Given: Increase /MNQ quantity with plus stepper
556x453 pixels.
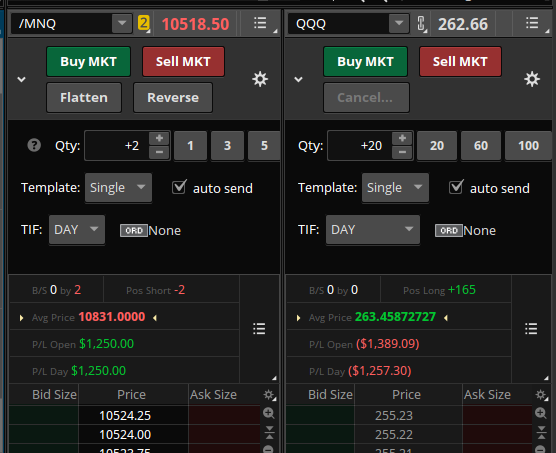Looking at the screenshot, I should pyautogui.click(x=159, y=138).
